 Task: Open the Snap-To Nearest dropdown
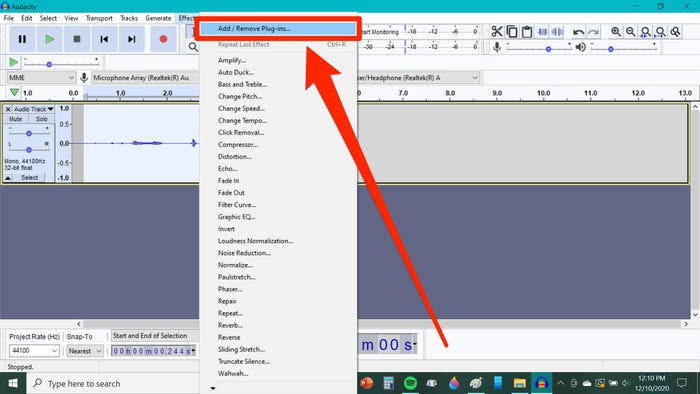(85, 351)
